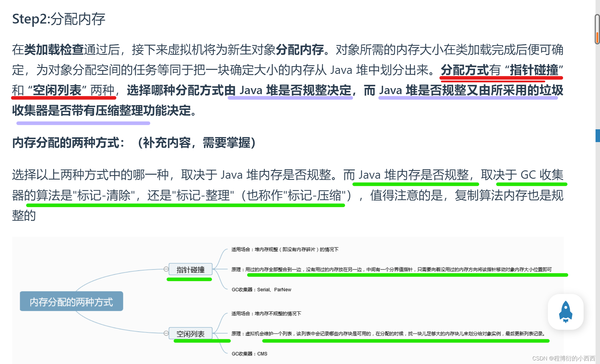Click the GC收集器:Serial、ParNew leaf text
The height and width of the screenshot is (364, 600).
tap(261, 290)
